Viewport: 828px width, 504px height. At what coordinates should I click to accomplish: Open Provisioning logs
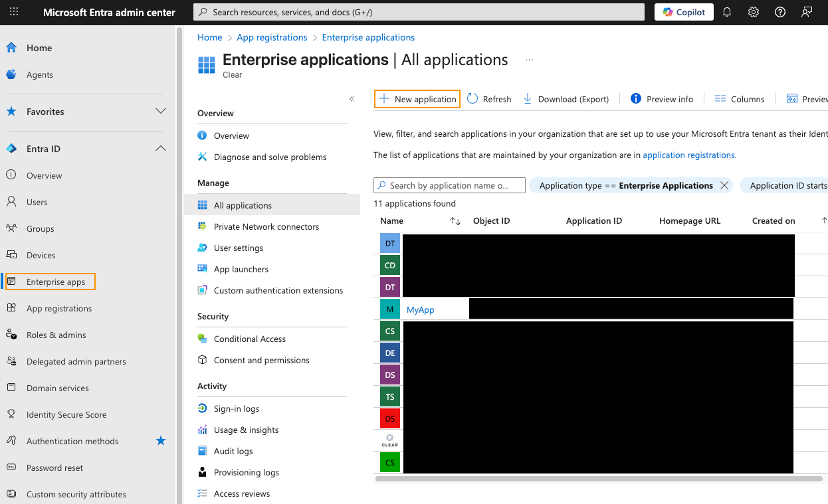(x=247, y=472)
